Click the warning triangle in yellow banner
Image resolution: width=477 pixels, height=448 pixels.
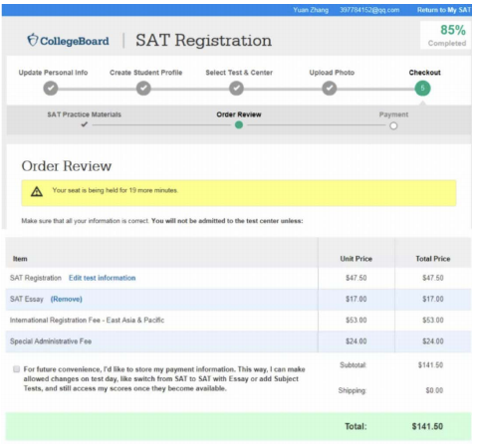(x=37, y=191)
